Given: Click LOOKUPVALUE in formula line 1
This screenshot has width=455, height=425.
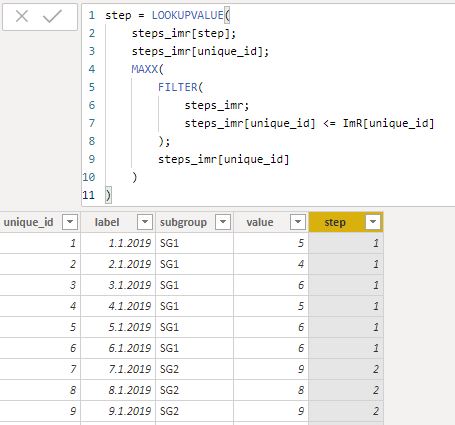Looking at the screenshot, I should tap(188, 15).
